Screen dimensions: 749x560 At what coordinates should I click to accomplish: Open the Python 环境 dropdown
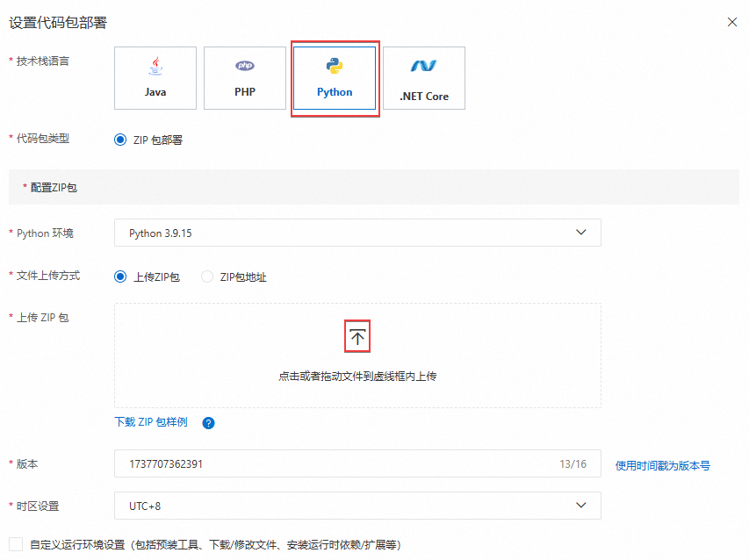[356, 233]
